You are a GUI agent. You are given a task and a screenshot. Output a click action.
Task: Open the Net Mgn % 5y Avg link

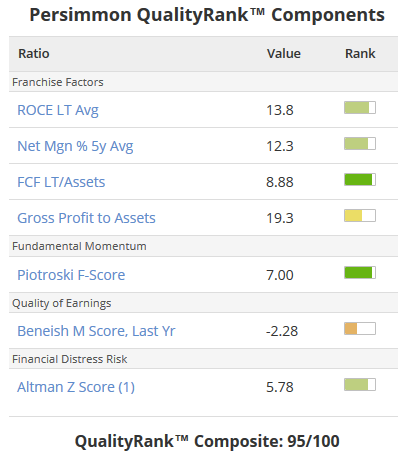[75, 146]
